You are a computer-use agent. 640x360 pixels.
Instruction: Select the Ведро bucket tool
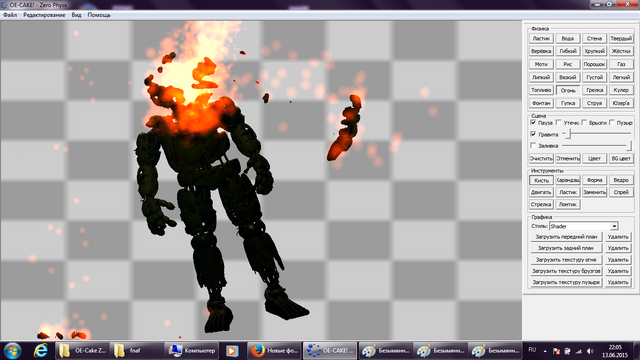pos(621,180)
